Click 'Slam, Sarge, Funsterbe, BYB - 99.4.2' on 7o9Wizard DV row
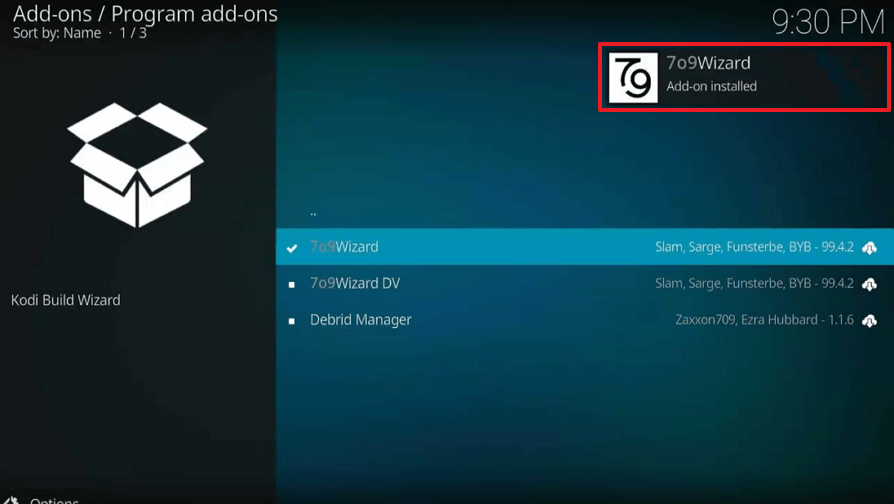 pyautogui.click(x=754, y=283)
